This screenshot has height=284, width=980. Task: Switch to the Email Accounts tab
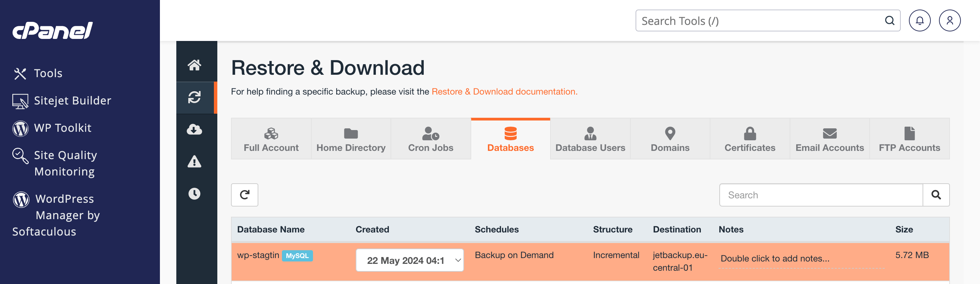tap(829, 139)
